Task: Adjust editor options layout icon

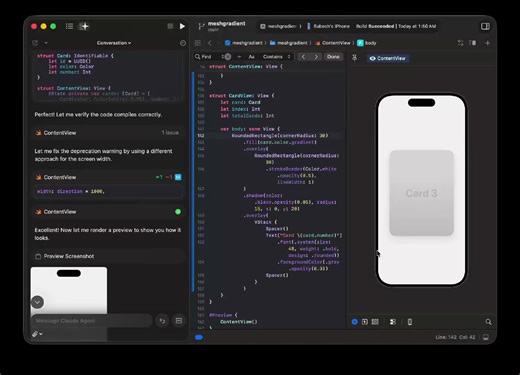Action: pos(473,43)
